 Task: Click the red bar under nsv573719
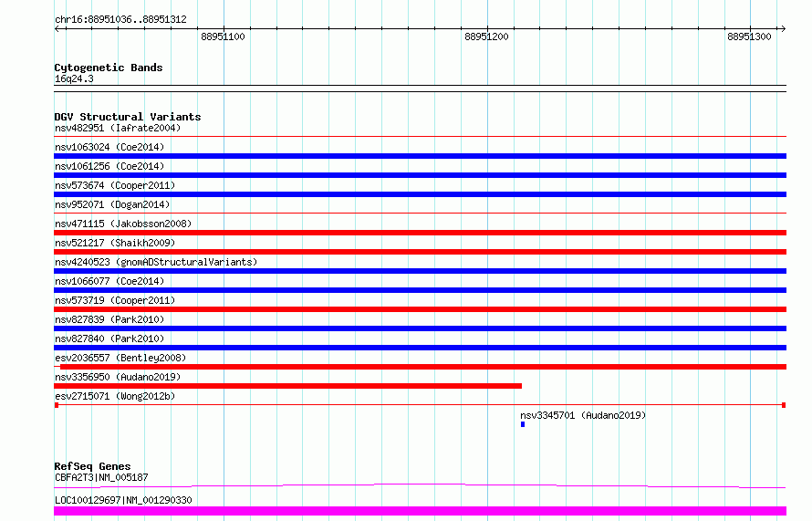[x=420, y=309]
